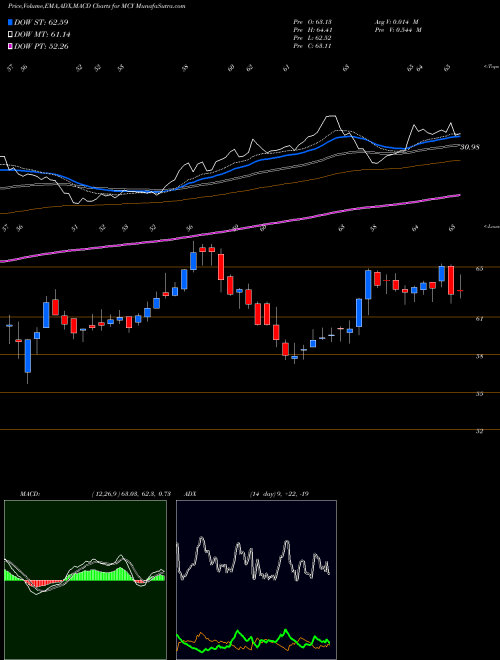Click the 52 price axis label
500x660 pixels.
pos(479,431)
